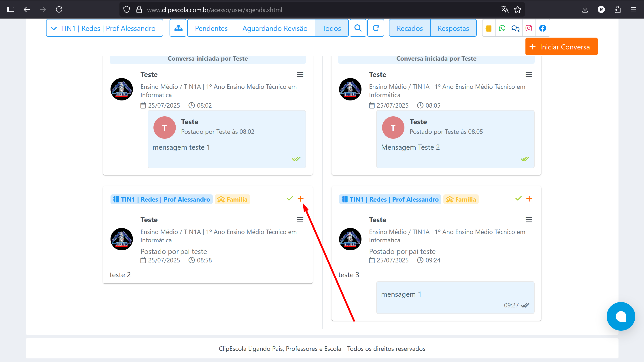The width and height of the screenshot is (644, 362).
Task: Click the refresh arrow in the filter bar
Action: [376, 28]
